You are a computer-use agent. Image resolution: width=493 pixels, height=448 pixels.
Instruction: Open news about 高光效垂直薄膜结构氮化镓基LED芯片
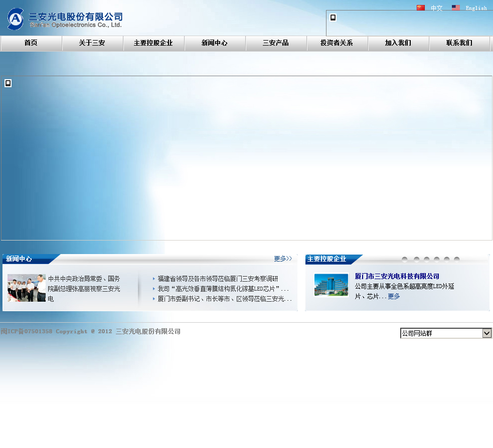click(223, 289)
